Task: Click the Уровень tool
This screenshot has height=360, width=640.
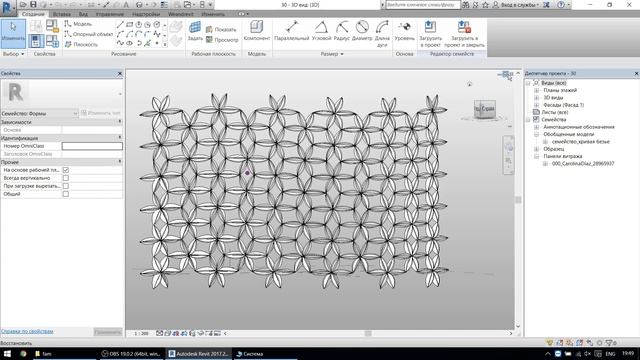Action: point(404,31)
